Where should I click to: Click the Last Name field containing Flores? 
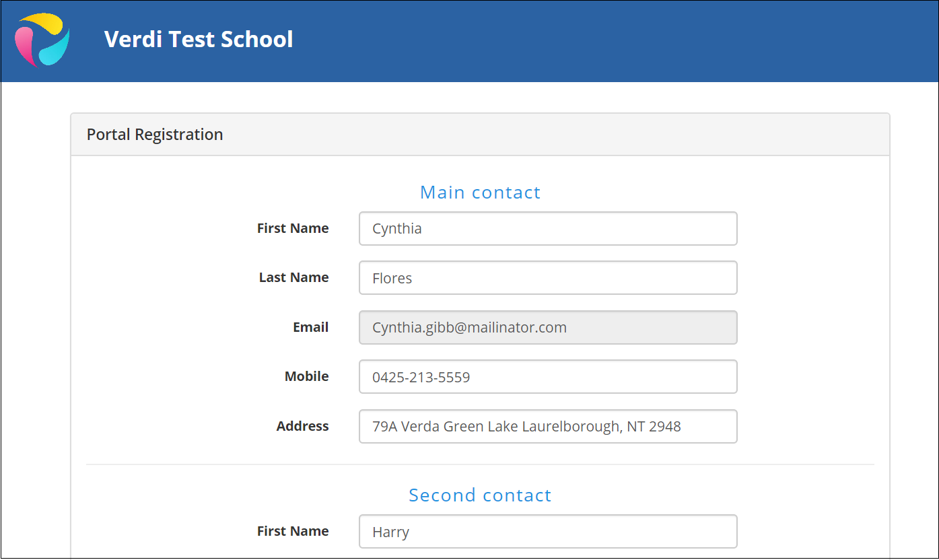(548, 278)
